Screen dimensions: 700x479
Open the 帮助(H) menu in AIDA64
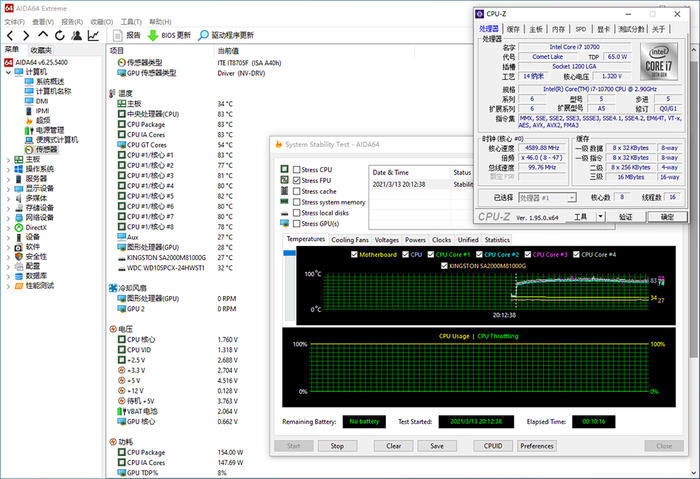pyautogui.click(x=160, y=22)
